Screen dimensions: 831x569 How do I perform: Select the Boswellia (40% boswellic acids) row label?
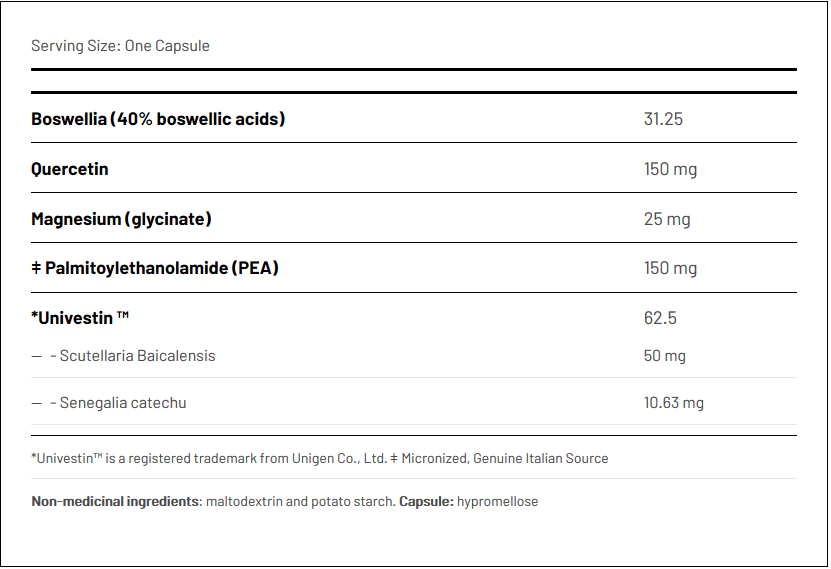[158, 119]
